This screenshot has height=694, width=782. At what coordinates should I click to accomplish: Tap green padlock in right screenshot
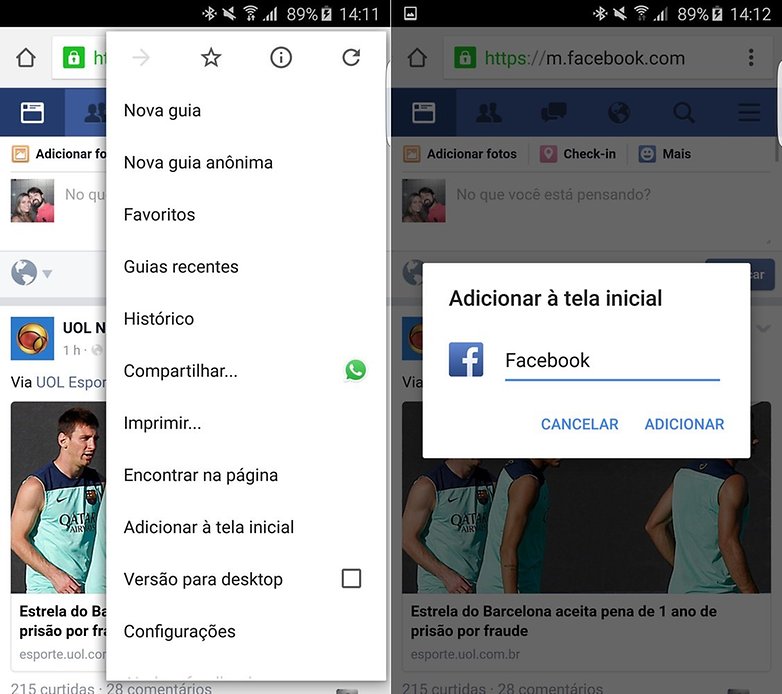465,58
